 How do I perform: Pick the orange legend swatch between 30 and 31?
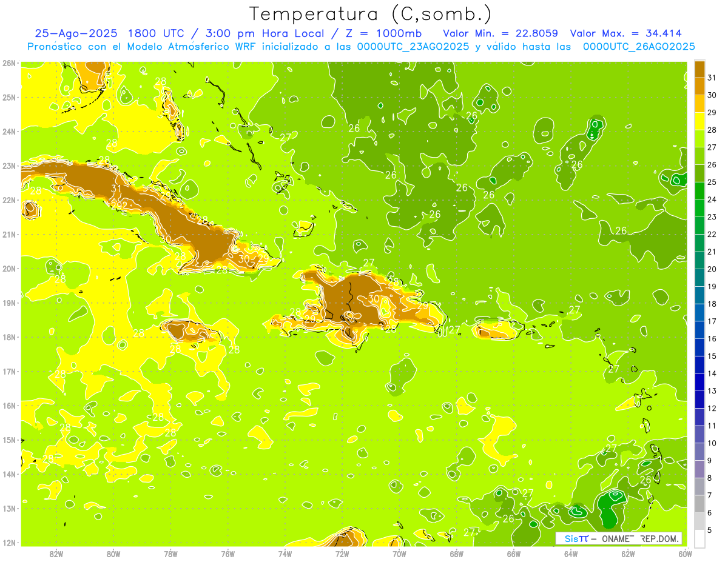pos(699,86)
